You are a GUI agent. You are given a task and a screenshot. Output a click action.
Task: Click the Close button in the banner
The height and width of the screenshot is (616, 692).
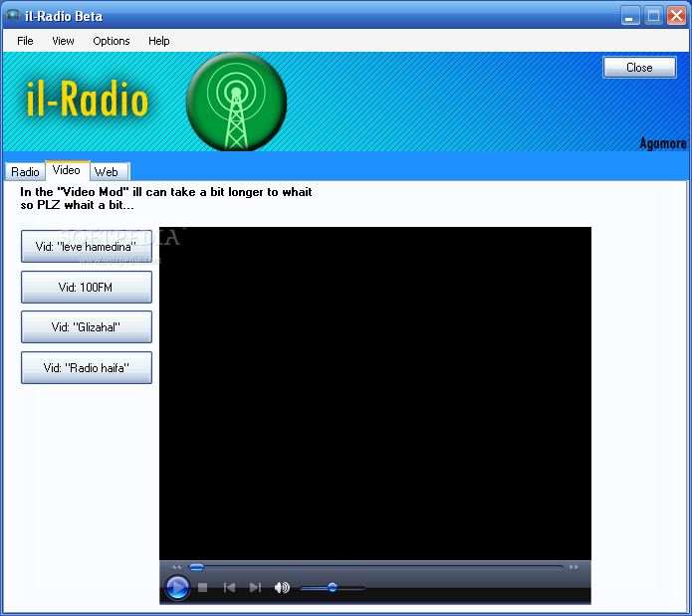[x=639, y=68]
